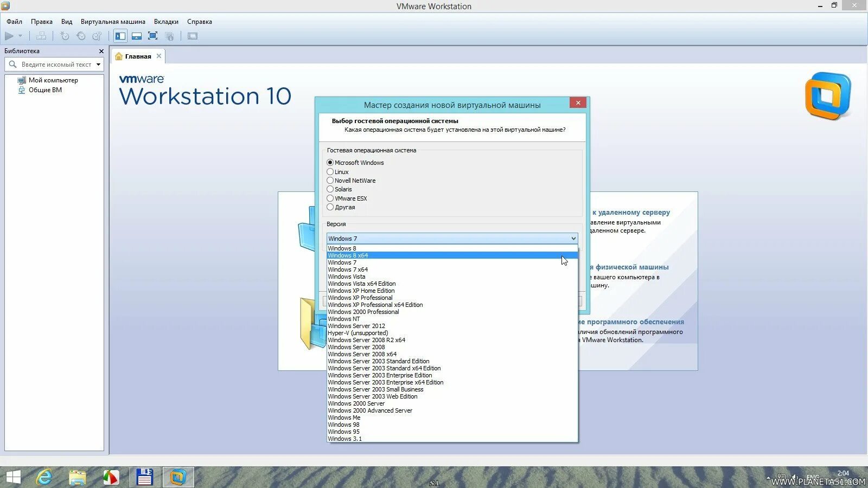Viewport: 868px width, 488px height.
Task: Open File Explorer from the taskbar
Action: 78,477
